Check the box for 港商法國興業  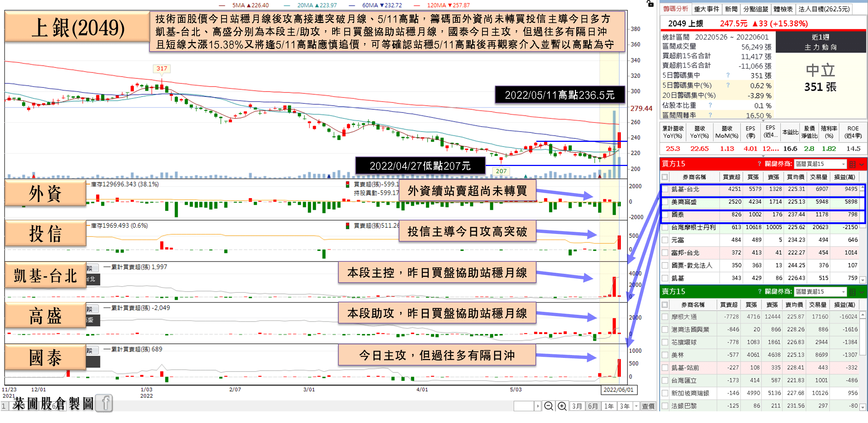(x=665, y=330)
